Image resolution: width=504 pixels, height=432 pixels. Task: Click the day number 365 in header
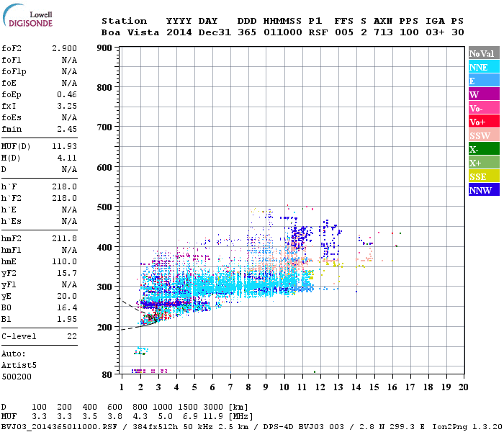click(247, 32)
